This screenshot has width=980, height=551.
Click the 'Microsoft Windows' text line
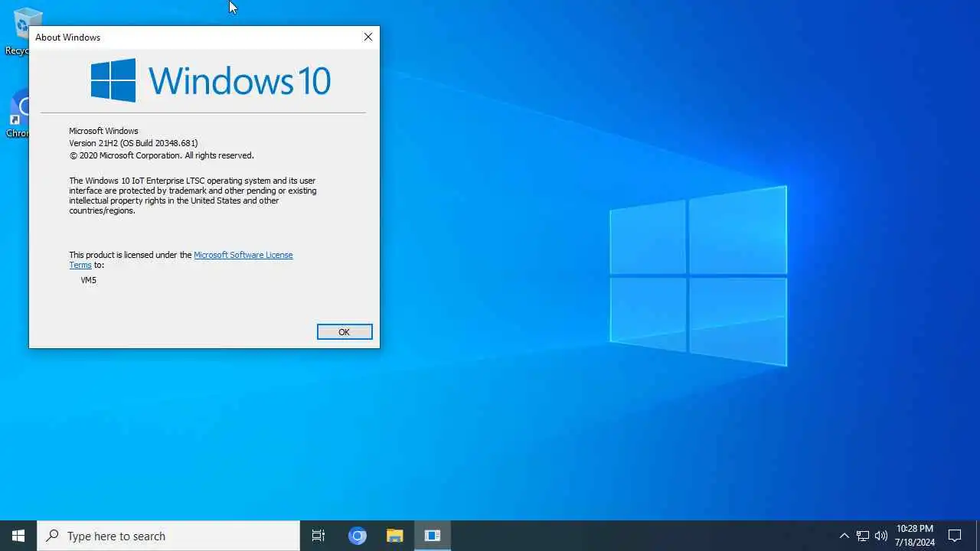coord(103,131)
